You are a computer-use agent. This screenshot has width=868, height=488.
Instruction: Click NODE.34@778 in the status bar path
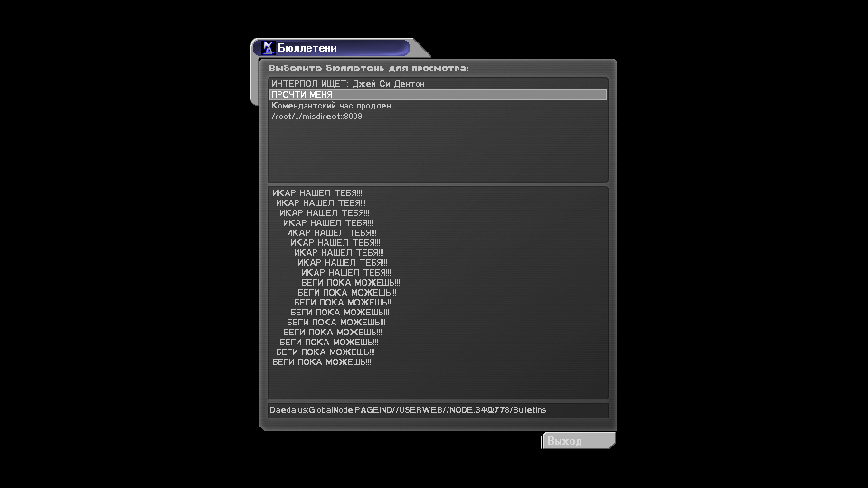coord(479,410)
